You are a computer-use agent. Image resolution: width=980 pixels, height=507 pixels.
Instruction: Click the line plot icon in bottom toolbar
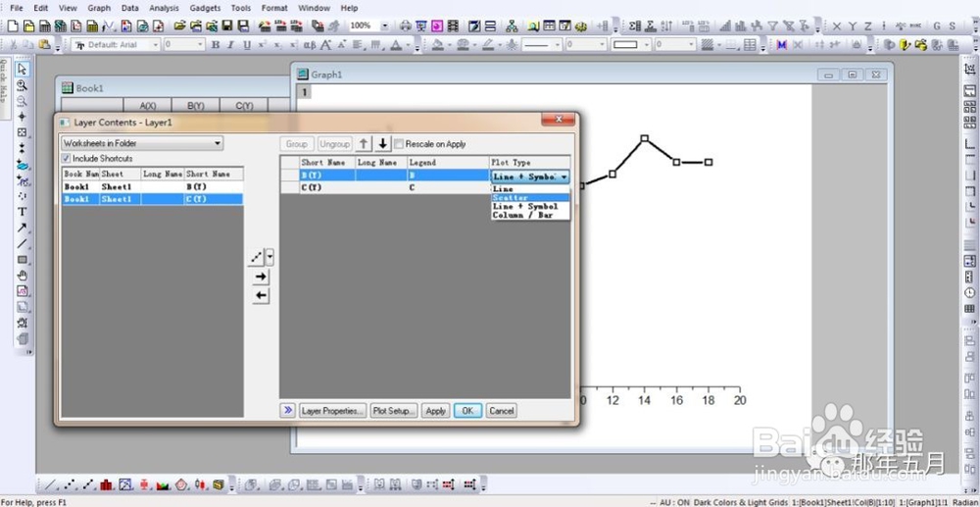52,484
